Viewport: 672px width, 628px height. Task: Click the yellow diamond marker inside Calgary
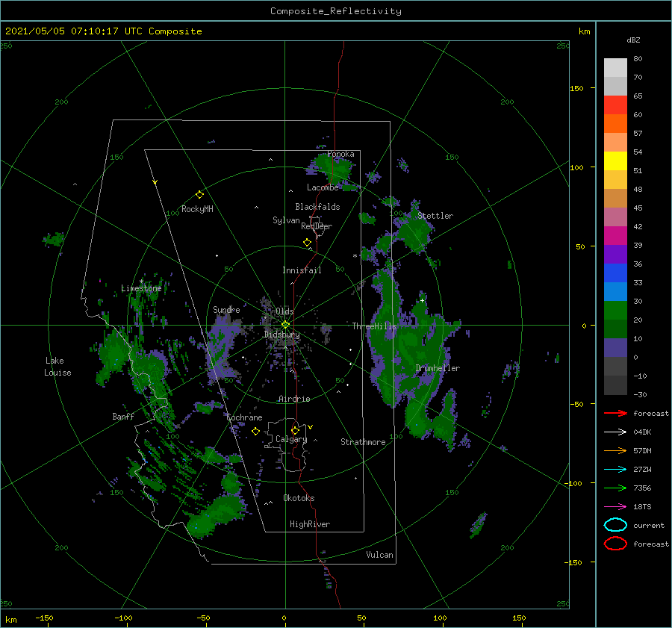point(295,430)
